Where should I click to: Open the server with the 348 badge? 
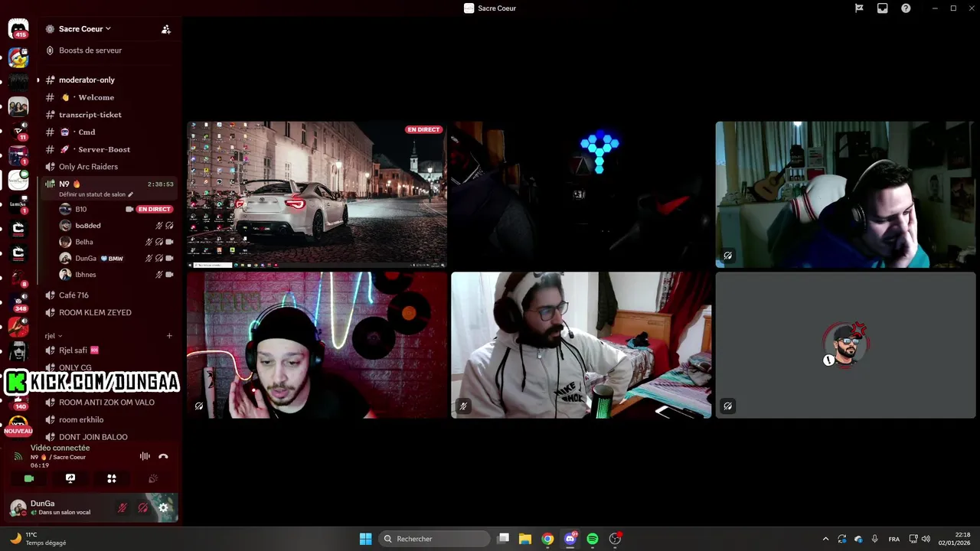click(18, 302)
